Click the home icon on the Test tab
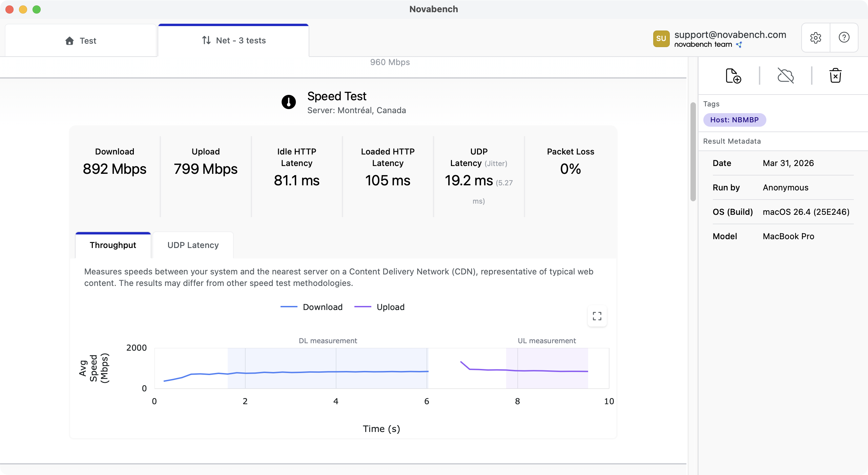The height and width of the screenshot is (475, 868). coord(69,40)
